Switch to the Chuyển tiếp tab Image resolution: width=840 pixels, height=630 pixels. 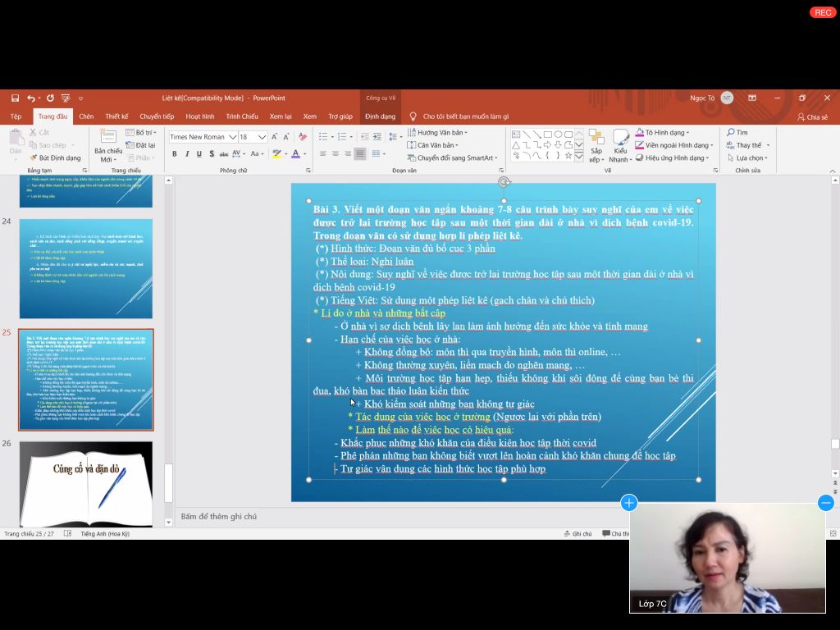click(157, 116)
